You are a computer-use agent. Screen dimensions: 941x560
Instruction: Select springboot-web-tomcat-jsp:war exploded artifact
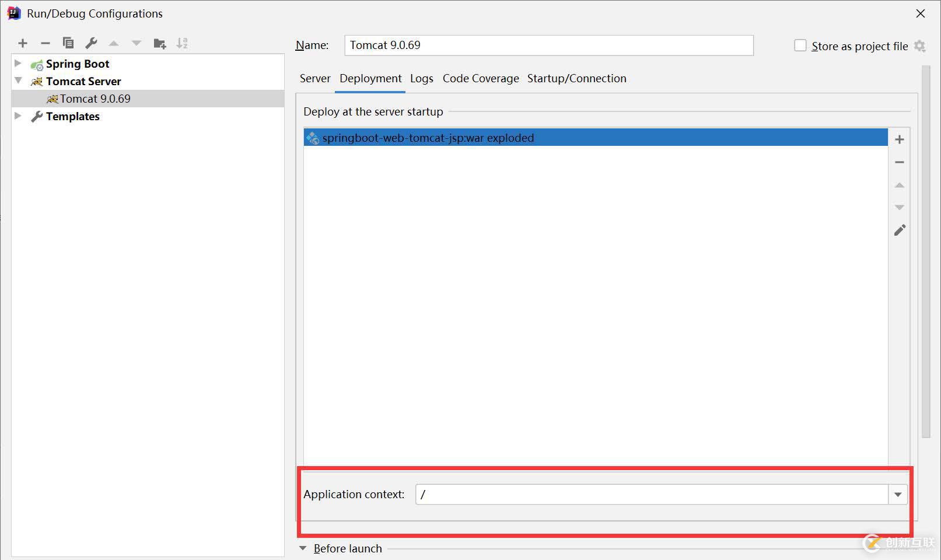click(x=596, y=138)
